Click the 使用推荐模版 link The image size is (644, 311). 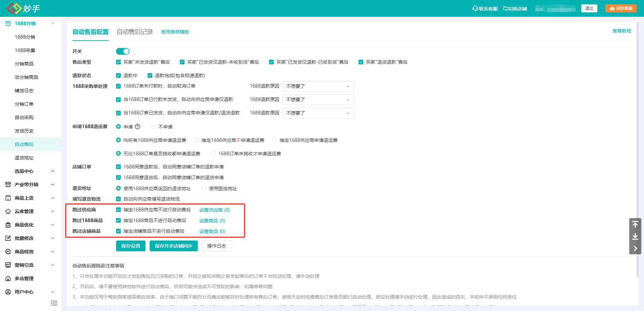pyautogui.click(x=175, y=32)
